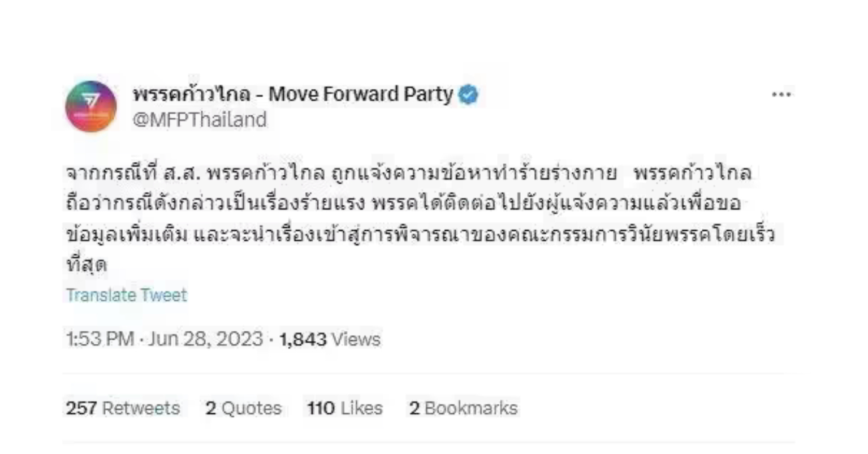Open the @MFPThailand handle
Screen dimensions: 868x454
coord(200,120)
